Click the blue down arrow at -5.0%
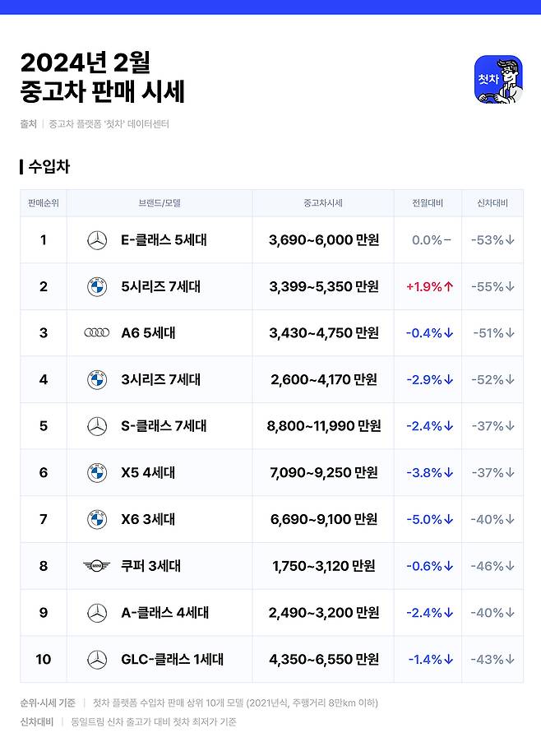Viewport: 541px width, 756px height. [x=449, y=519]
